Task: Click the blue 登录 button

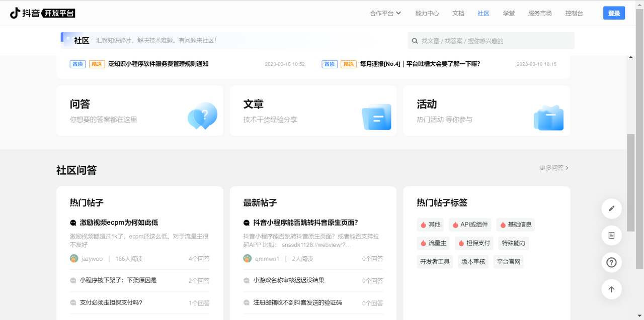Action: (614, 13)
